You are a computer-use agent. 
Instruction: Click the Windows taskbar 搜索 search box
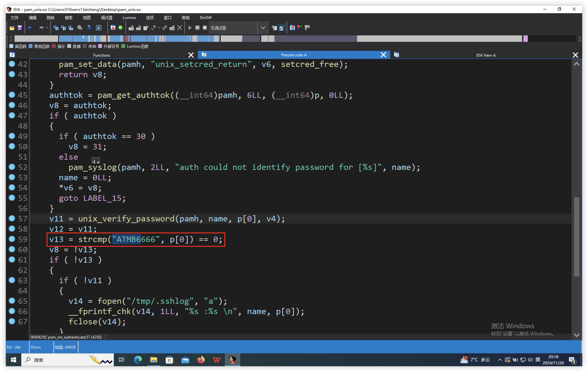click(x=68, y=360)
